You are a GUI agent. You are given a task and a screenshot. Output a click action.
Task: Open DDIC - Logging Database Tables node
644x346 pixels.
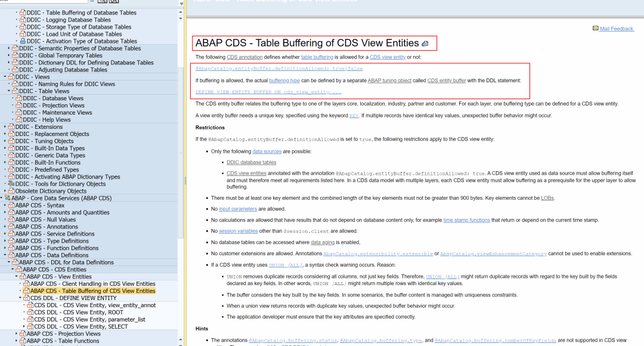click(x=69, y=20)
